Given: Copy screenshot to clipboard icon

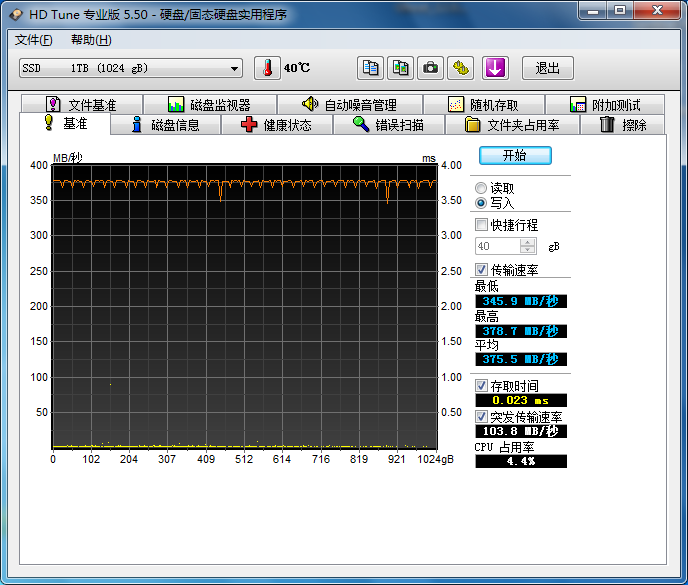Looking at the screenshot, I should [x=400, y=68].
